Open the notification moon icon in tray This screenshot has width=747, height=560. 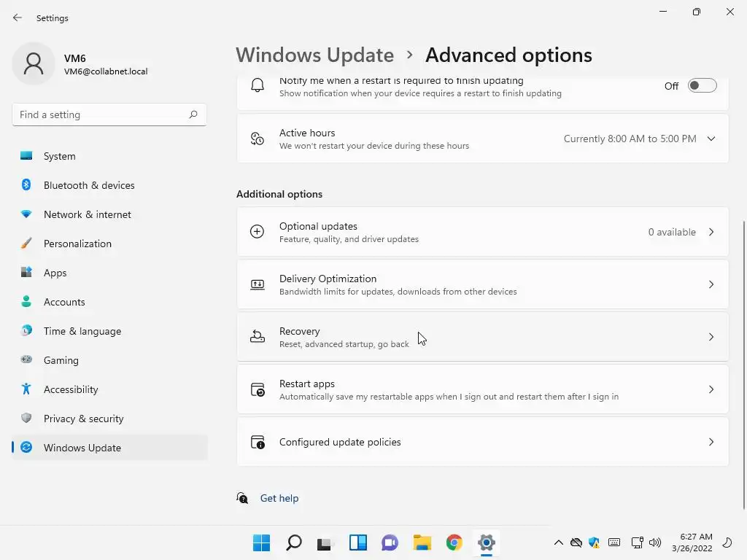(x=727, y=542)
